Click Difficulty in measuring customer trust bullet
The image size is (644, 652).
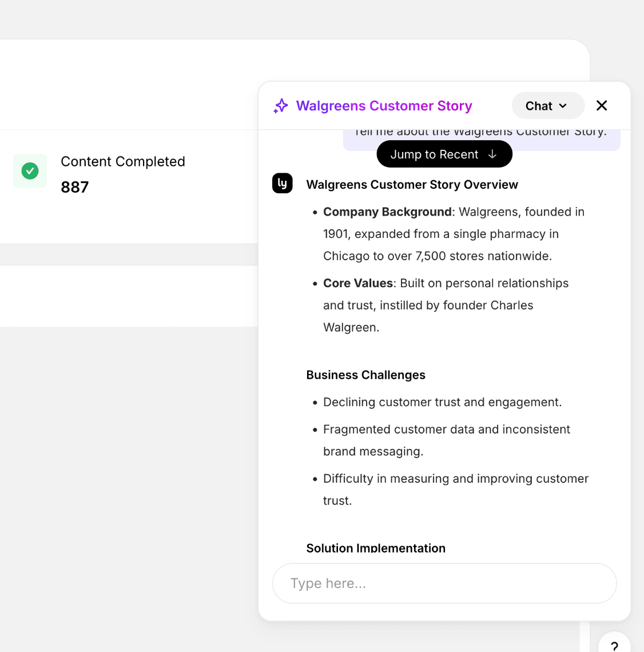456,490
